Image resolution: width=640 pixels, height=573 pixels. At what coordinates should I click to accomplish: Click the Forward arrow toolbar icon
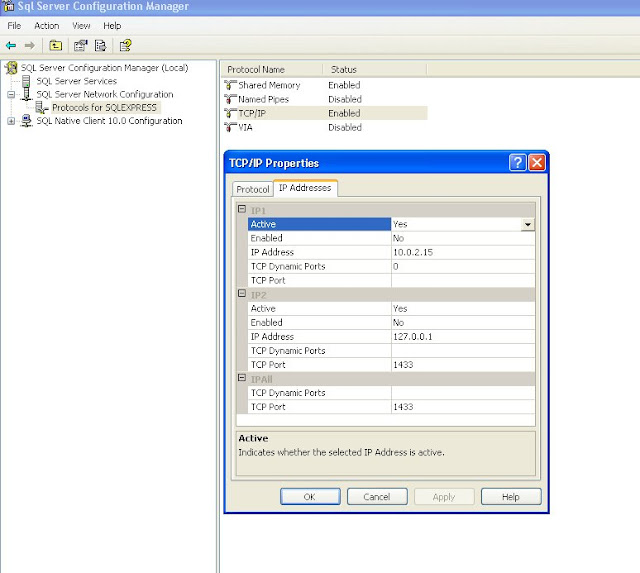[29, 45]
